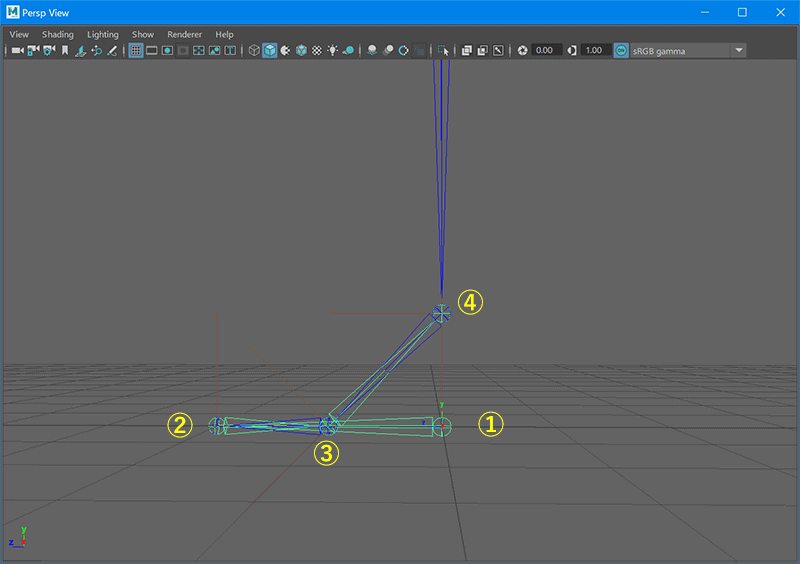The image size is (800, 564).
Task: Click the Motion Blur icon
Action: pos(388,50)
